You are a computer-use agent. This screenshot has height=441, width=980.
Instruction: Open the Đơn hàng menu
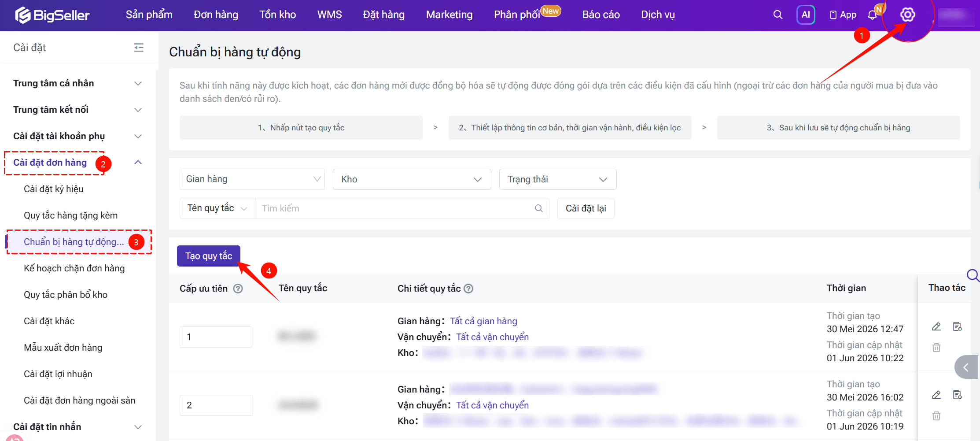pyautogui.click(x=216, y=15)
